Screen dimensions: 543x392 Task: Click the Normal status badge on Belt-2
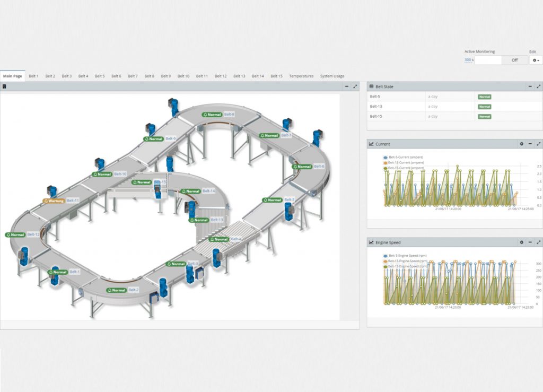click(116, 290)
